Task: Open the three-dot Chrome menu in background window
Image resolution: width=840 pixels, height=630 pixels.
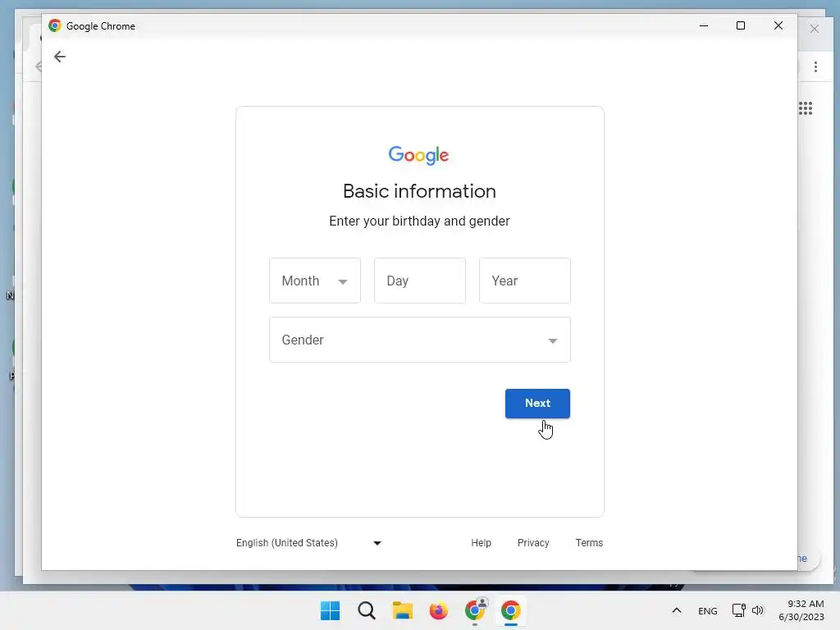Action: click(x=815, y=67)
